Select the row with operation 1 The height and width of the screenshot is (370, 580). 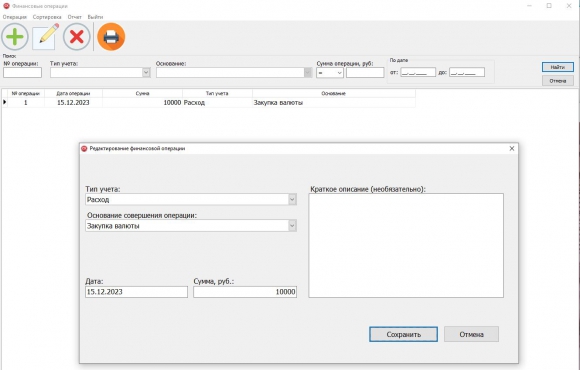pos(208,102)
